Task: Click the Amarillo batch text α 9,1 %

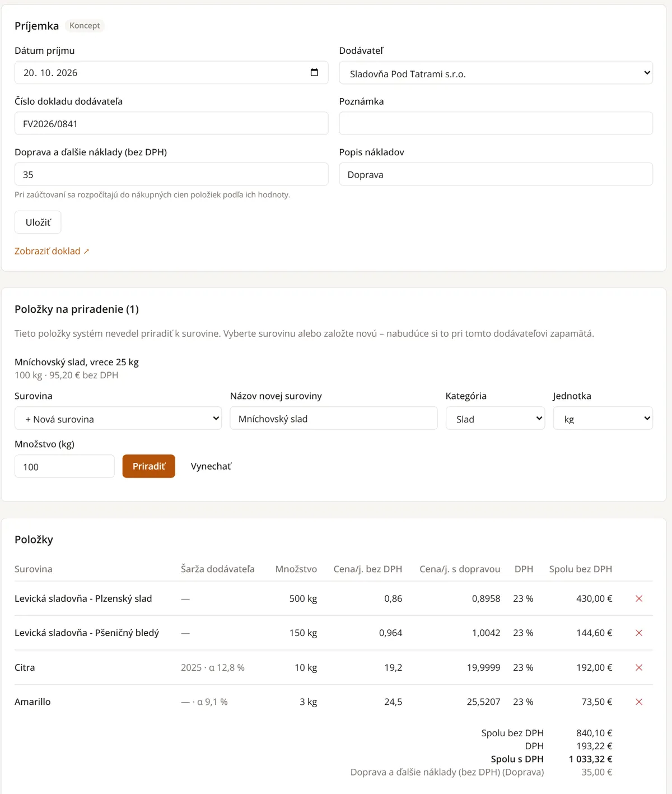Action: (x=212, y=702)
